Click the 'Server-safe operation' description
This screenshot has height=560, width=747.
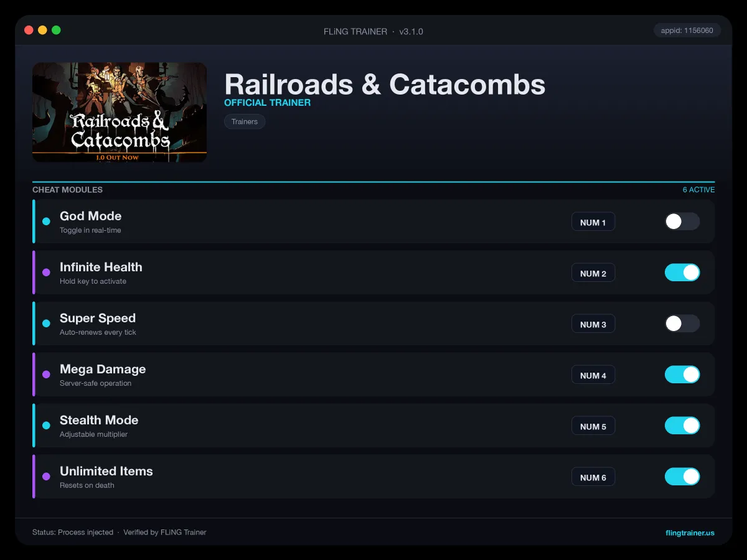[95, 383]
